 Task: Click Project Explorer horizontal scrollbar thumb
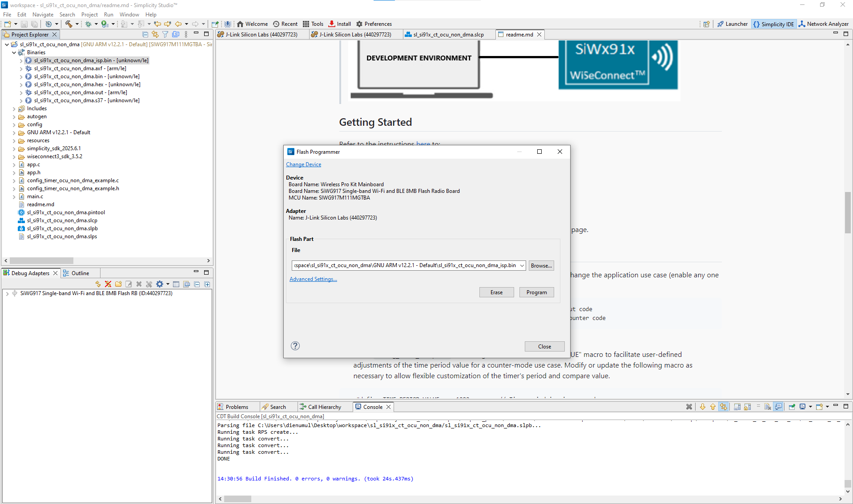click(41, 261)
